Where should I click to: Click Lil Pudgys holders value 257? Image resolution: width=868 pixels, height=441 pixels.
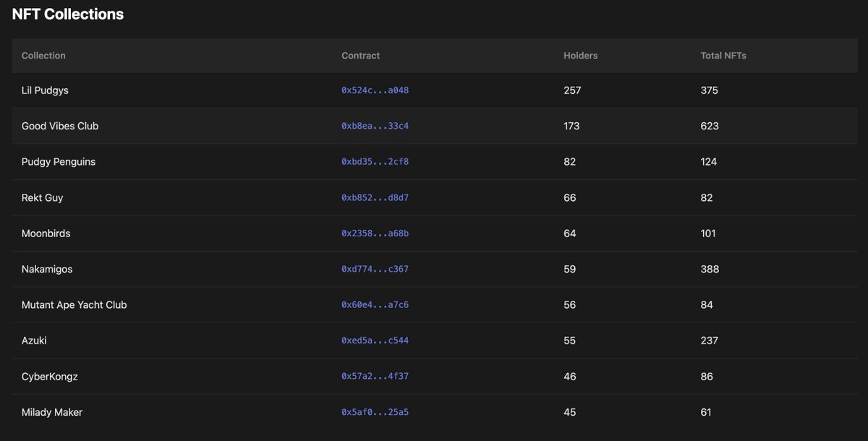572,90
